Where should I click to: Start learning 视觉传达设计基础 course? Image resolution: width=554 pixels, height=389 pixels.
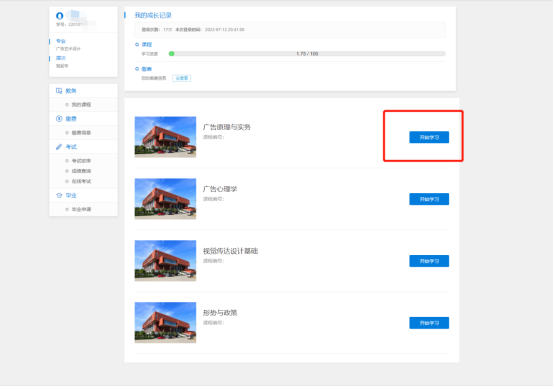(x=429, y=261)
